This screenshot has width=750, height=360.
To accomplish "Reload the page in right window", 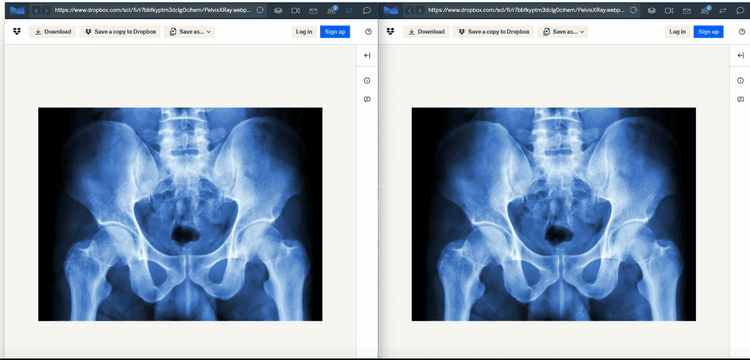I will [634, 10].
